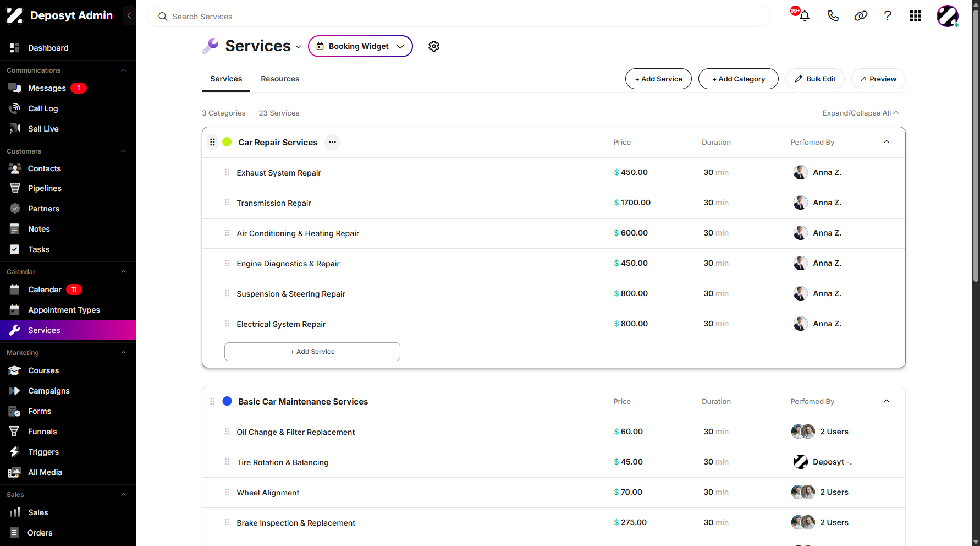Open Booking Widget dropdown

360,46
